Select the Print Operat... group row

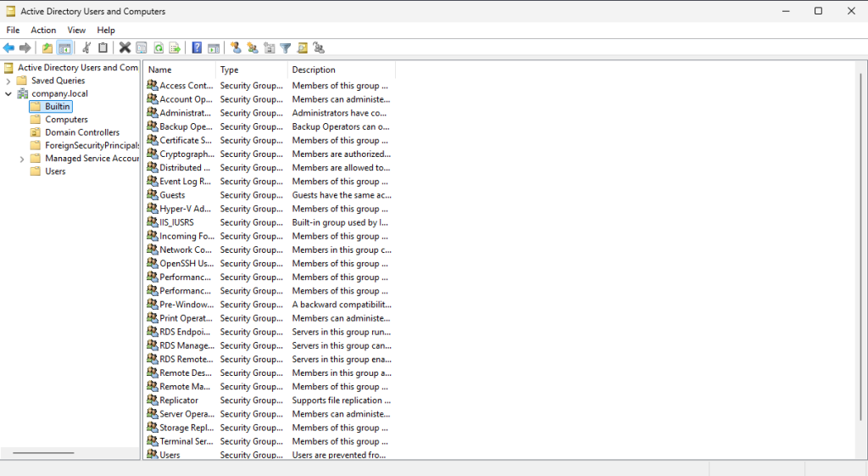point(269,318)
